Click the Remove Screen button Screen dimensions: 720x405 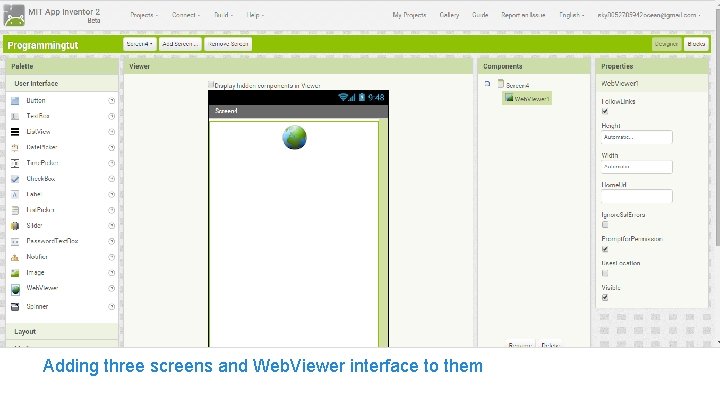(x=228, y=44)
